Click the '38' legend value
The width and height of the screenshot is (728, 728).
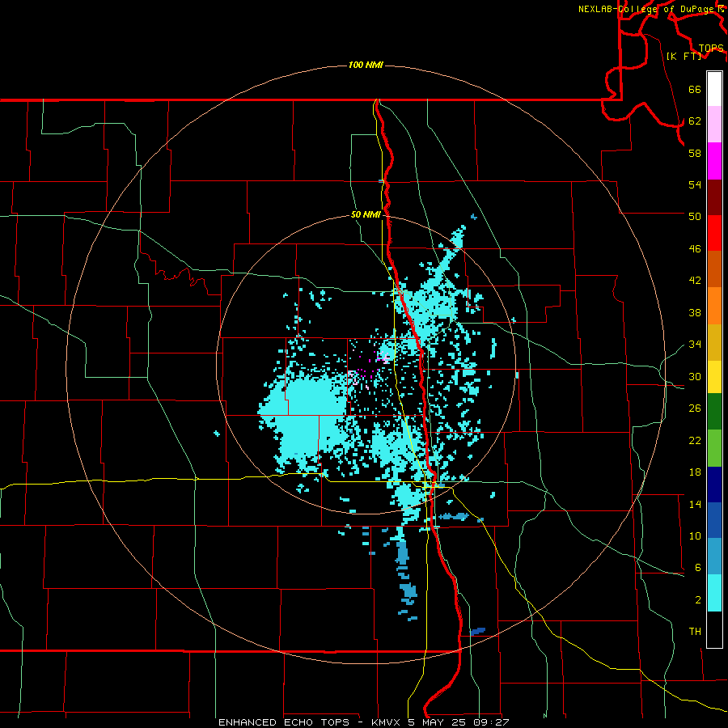click(695, 313)
